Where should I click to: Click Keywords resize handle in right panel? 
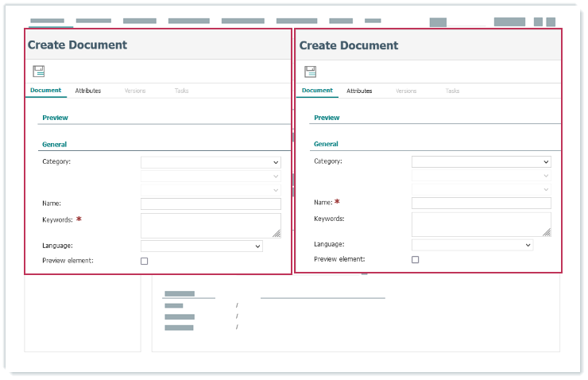[547, 232]
